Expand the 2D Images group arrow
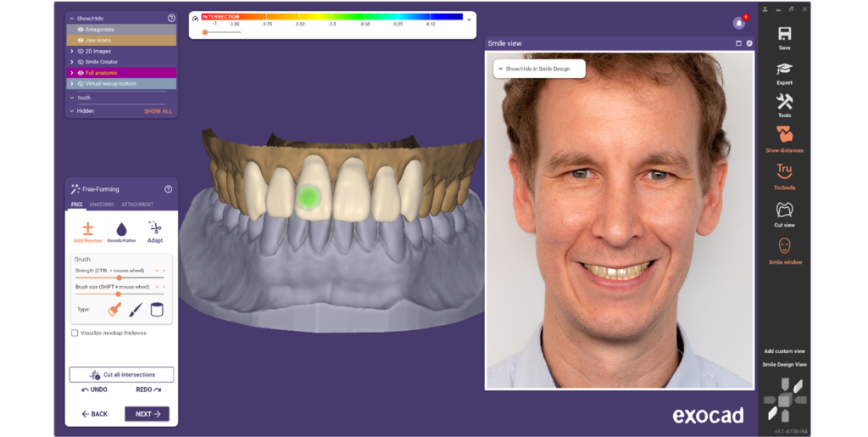The width and height of the screenshot is (868, 437). coord(71,51)
